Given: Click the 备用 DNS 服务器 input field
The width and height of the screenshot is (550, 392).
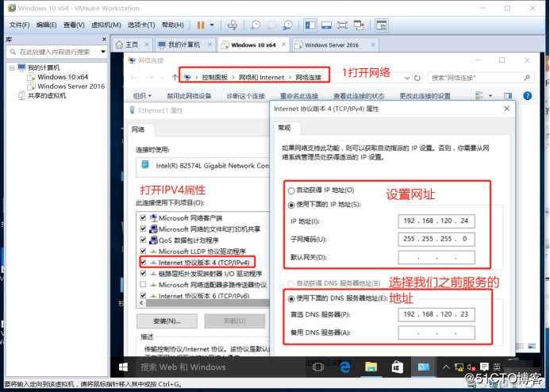Looking at the screenshot, I should tap(437, 332).
